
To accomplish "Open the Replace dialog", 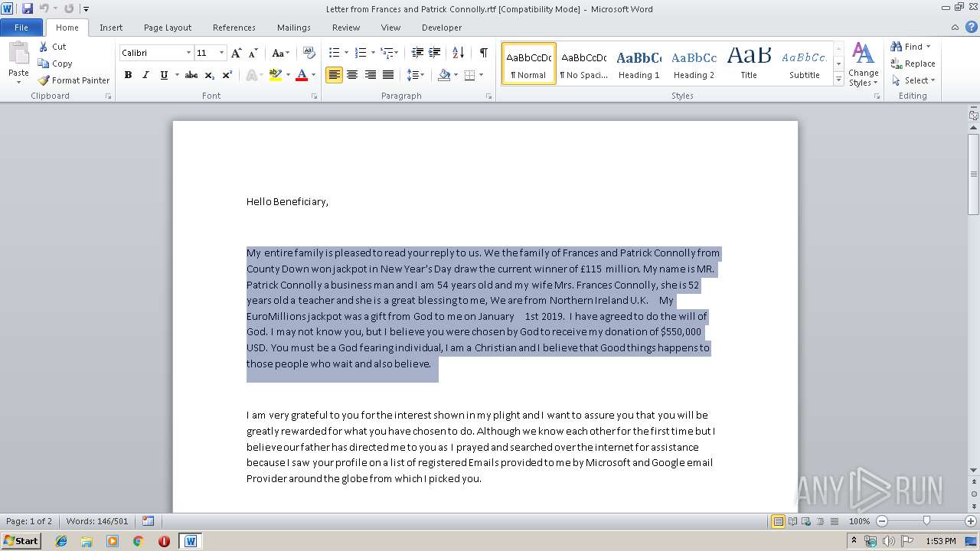I will click(x=913, y=64).
